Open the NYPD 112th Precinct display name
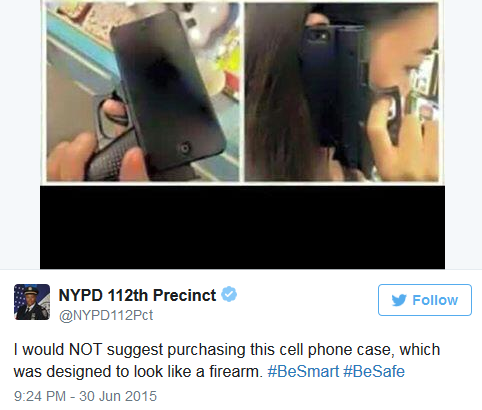The height and width of the screenshot is (410, 482). pos(137,295)
